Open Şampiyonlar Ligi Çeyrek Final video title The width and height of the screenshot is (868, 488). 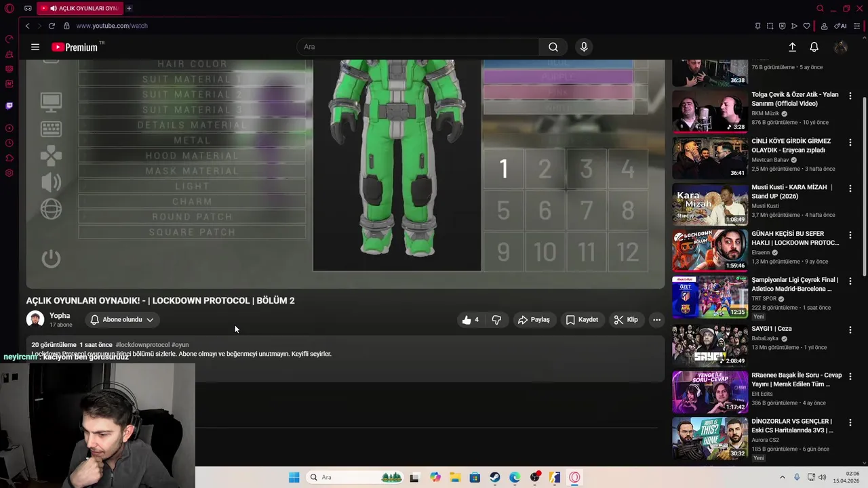(795, 285)
